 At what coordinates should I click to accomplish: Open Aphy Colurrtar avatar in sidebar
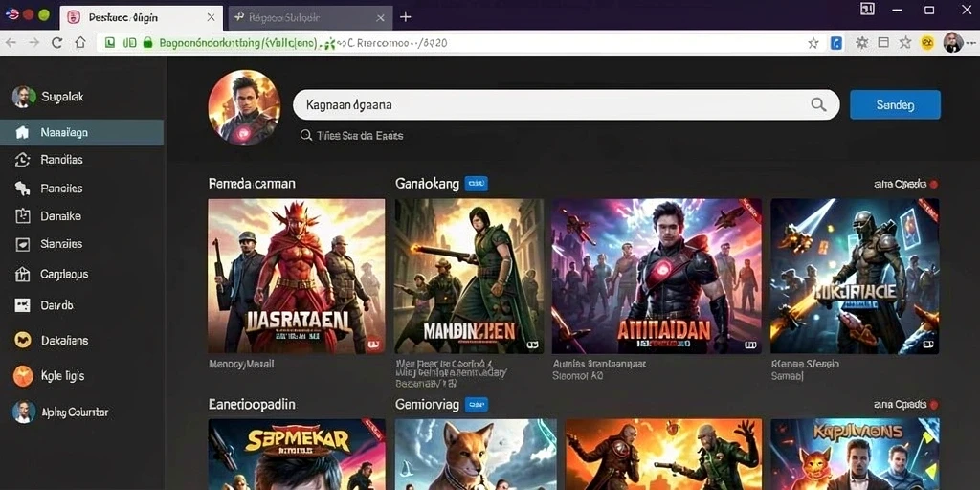(23, 412)
